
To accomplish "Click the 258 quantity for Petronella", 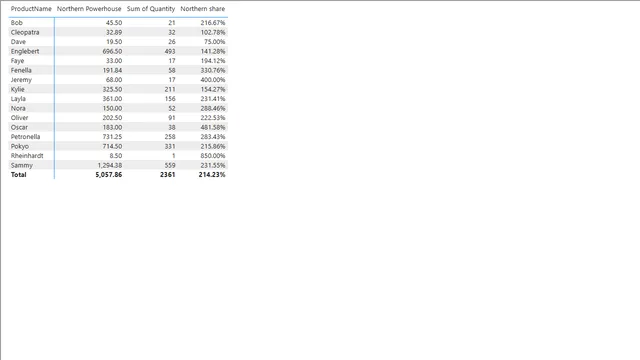I will pos(170,137).
